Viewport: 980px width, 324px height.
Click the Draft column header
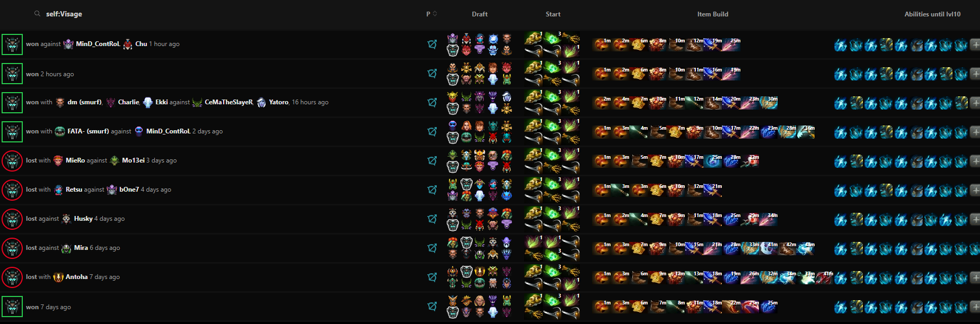point(480,14)
